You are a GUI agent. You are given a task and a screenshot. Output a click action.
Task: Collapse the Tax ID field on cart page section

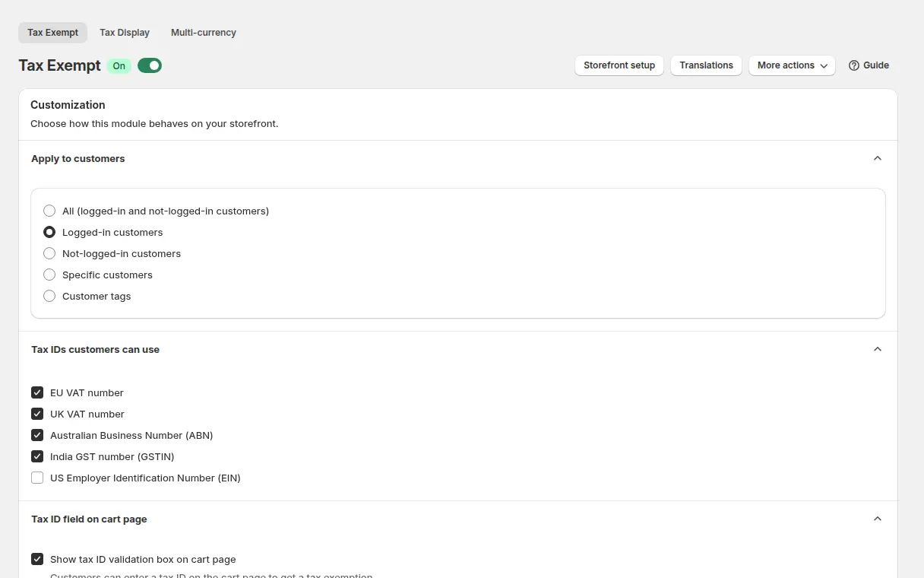[878, 519]
